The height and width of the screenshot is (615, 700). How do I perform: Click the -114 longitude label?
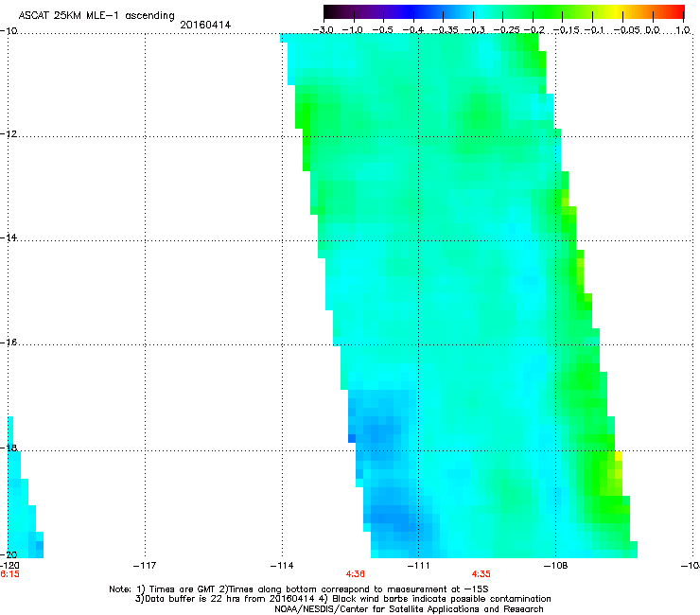[x=282, y=566]
